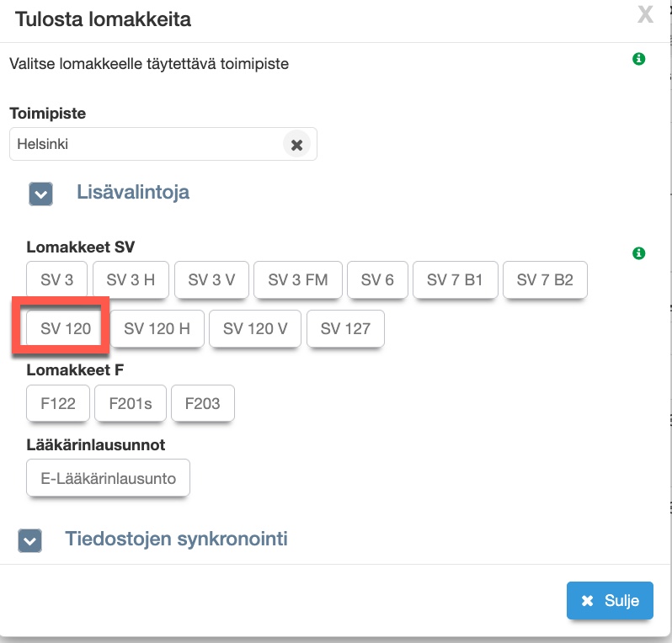This screenshot has width=672, height=643.
Task: Click the E-Lääkärinlausunto button
Action: coord(109,478)
